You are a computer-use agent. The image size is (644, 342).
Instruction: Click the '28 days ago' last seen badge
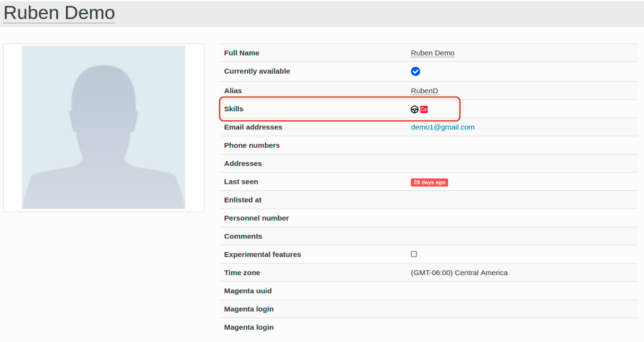pos(429,182)
